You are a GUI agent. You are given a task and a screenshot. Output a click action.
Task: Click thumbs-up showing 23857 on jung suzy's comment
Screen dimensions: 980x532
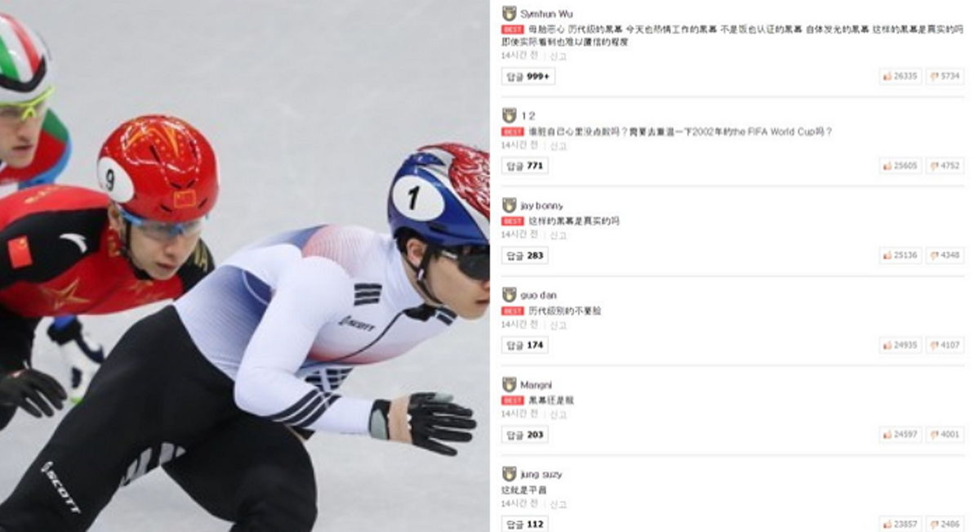[901, 524]
